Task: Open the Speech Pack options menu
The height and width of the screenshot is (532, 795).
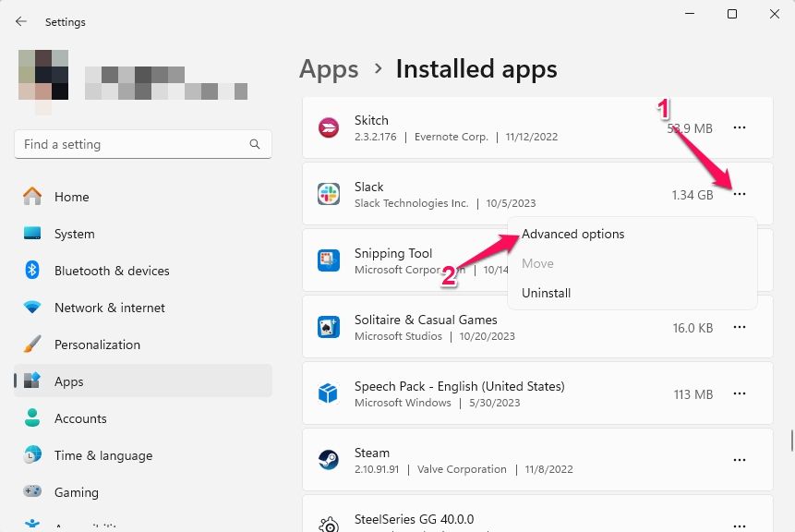Action: (x=740, y=393)
